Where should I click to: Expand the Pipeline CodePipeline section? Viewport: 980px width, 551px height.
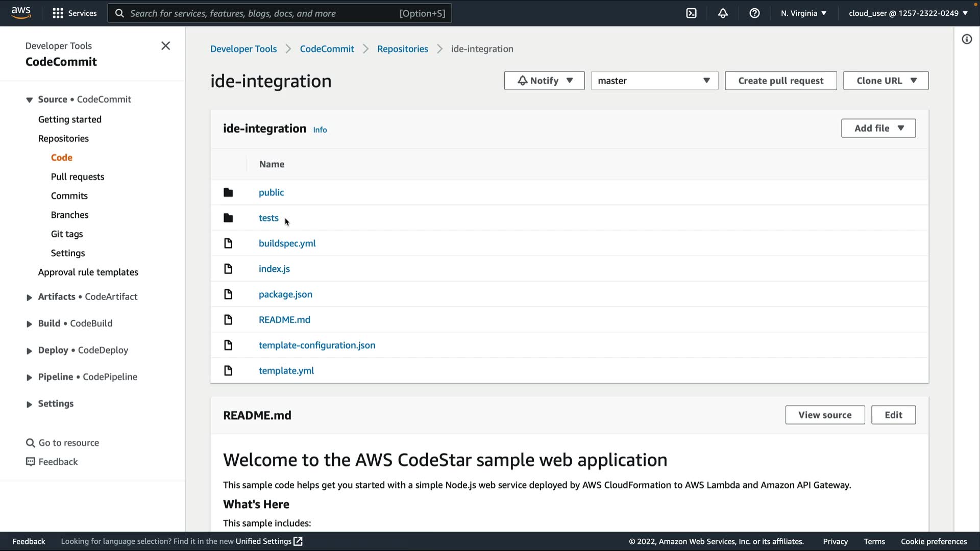(x=29, y=378)
